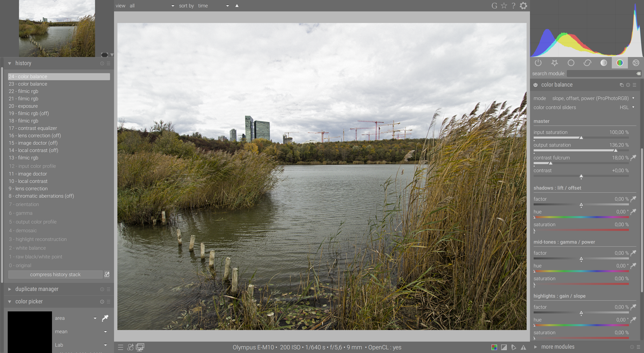The height and width of the screenshot is (353, 644).
Task: Open color picker Lab colorspace dropdown
Action: (x=81, y=345)
